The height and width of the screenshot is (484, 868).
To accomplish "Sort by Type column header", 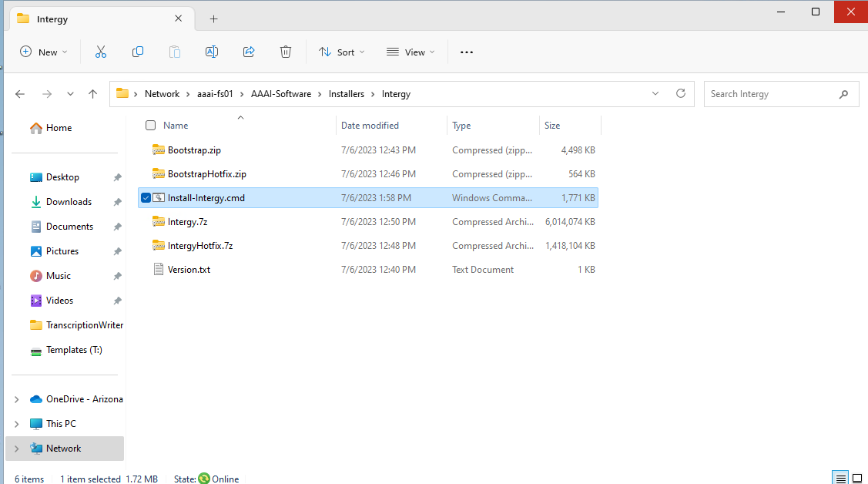I will pyautogui.click(x=461, y=126).
